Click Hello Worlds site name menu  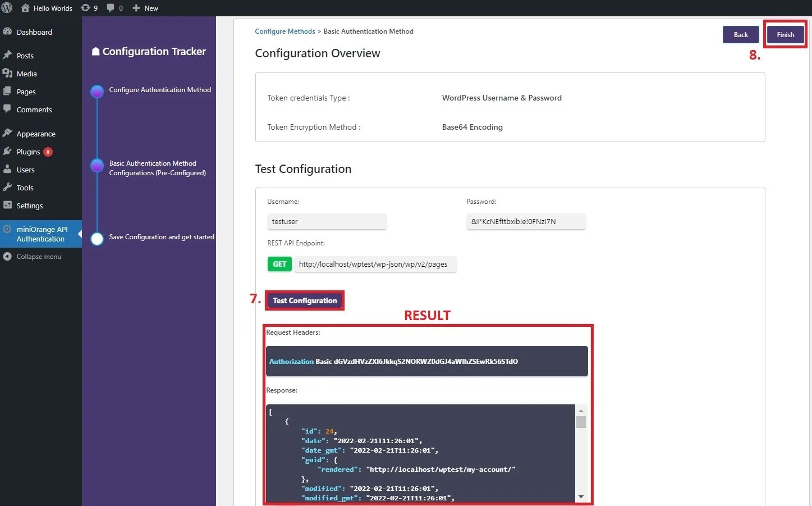pos(47,8)
